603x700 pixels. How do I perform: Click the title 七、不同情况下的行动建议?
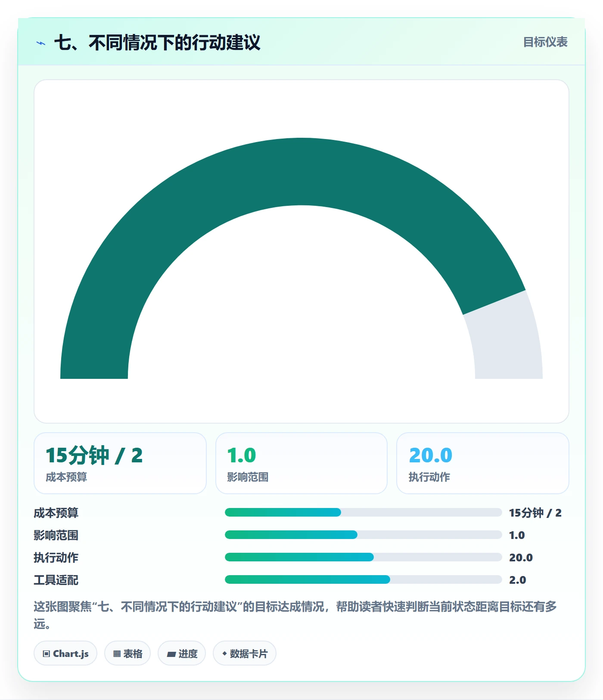[157, 43]
